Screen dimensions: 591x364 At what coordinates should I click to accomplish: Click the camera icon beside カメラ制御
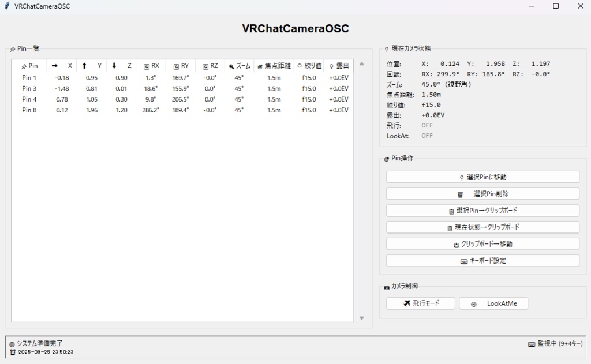[x=386, y=287]
